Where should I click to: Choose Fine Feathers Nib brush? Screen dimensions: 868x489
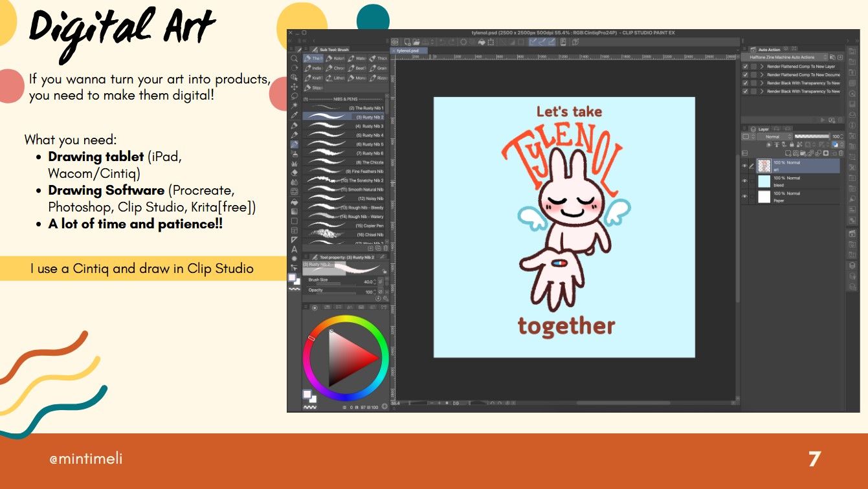[x=344, y=171]
